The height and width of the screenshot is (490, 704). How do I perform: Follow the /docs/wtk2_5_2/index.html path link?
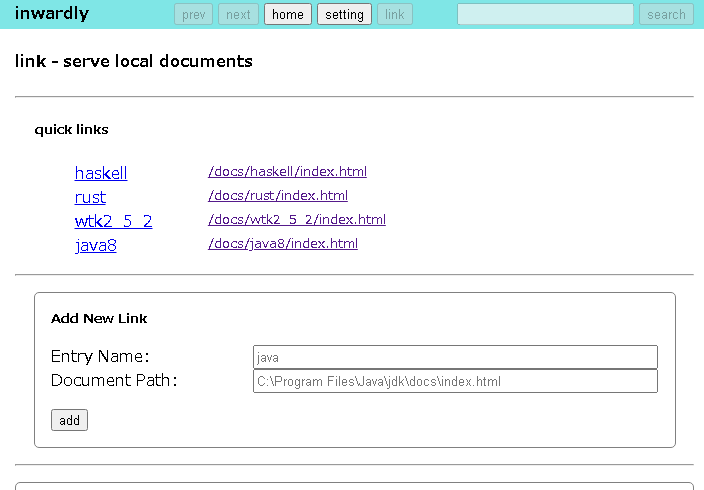coord(297,220)
